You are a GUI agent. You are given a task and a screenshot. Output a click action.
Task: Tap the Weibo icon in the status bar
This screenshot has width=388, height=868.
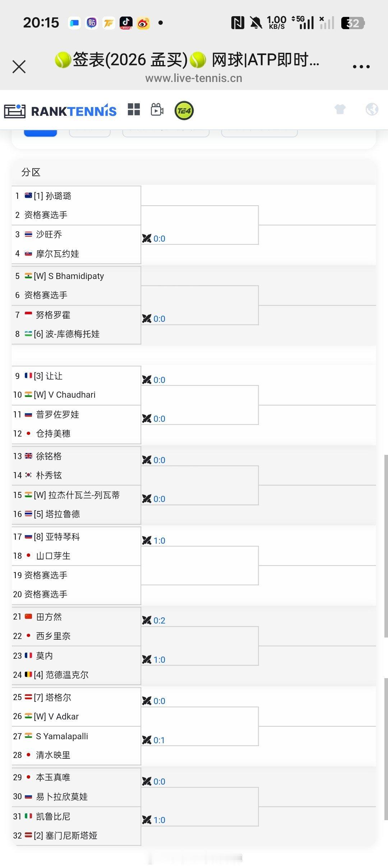[143, 22]
